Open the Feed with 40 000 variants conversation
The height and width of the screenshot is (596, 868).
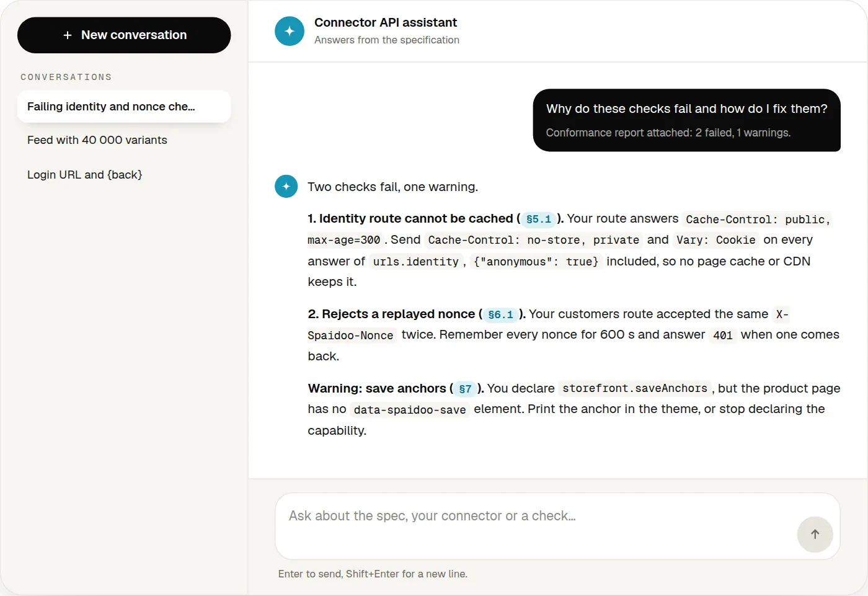(x=124, y=140)
